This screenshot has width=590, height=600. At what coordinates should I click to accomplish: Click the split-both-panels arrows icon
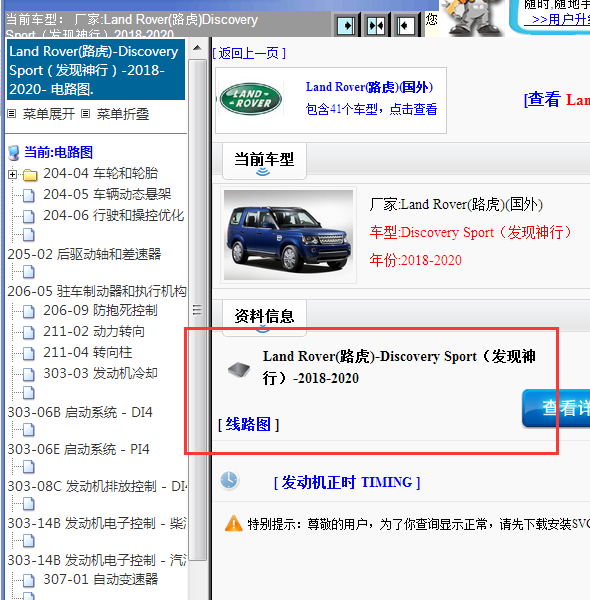pos(376,25)
